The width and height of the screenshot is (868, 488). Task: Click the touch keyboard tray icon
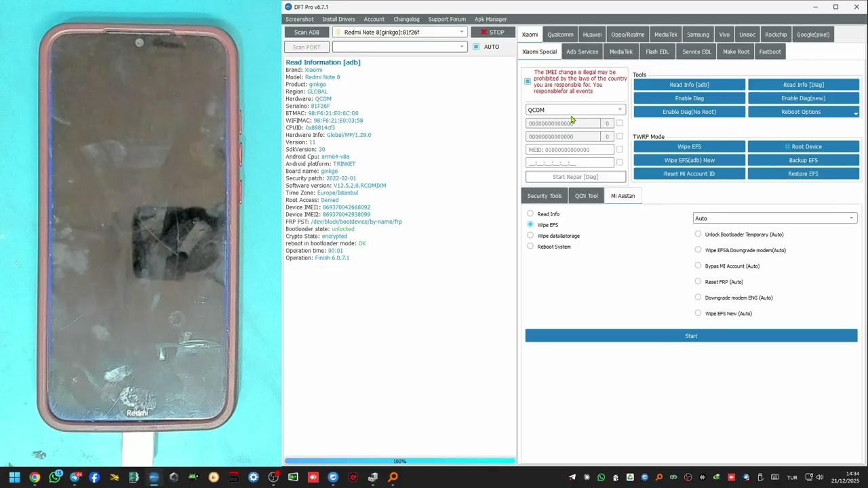coord(775,477)
